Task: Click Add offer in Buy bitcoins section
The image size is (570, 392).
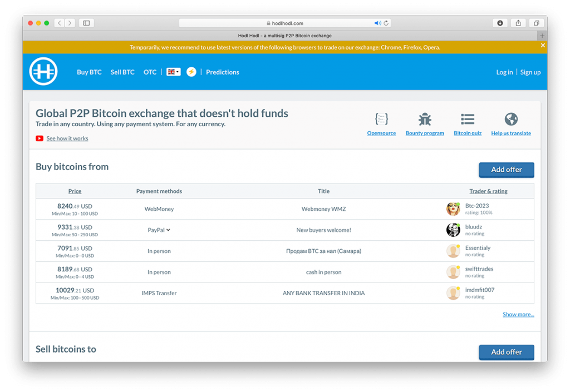Action: click(x=507, y=170)
